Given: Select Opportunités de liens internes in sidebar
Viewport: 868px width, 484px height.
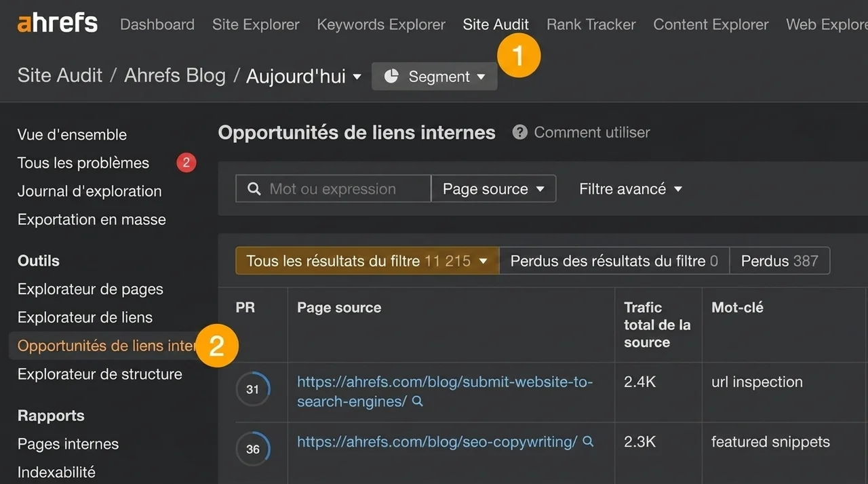Looking at the screenshot, I should (107, 346).
